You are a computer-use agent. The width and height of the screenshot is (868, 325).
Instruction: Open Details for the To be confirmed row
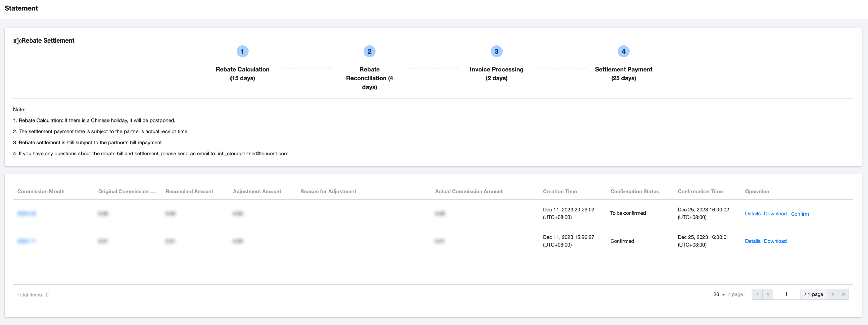[x=752, y=214]
